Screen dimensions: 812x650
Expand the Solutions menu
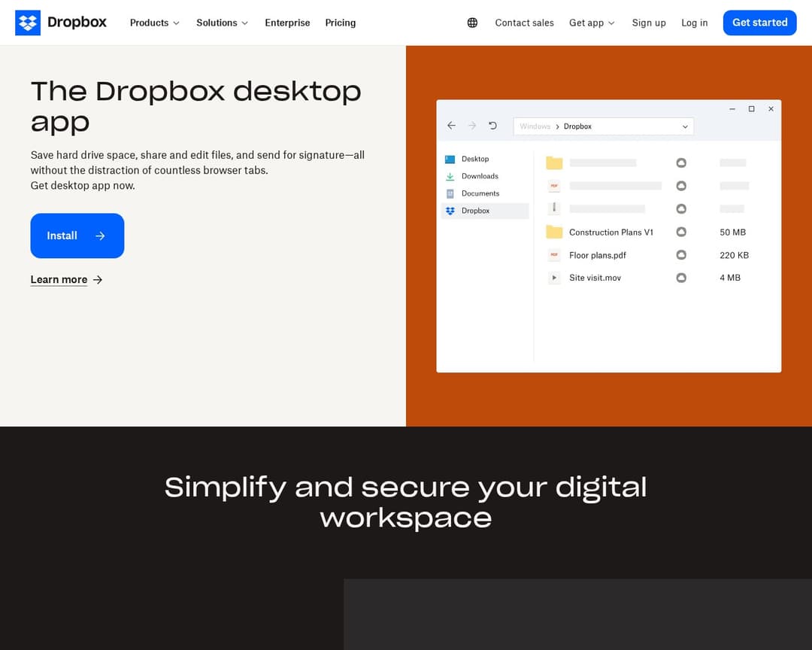(x=222, y=23)
